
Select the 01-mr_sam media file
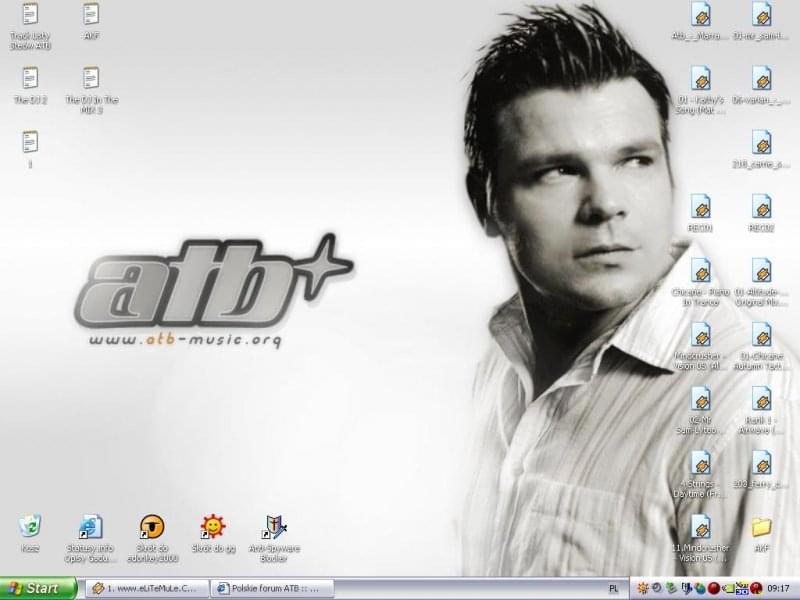(761, 21)
